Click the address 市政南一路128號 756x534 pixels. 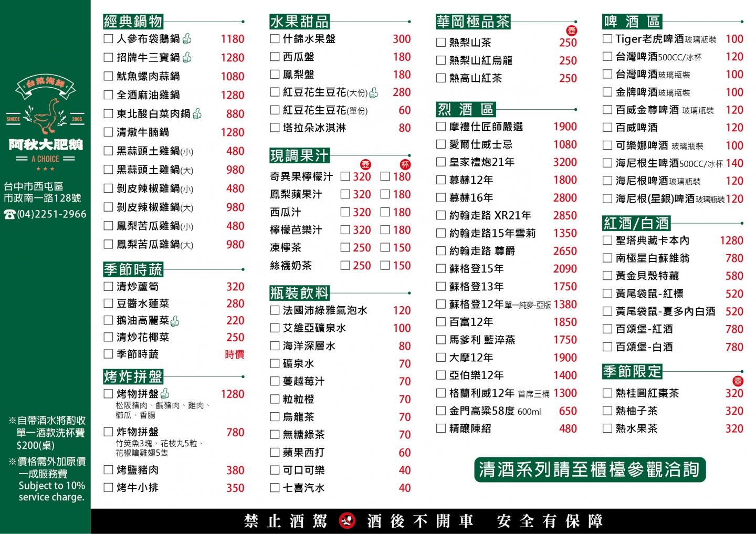[42, 198]
